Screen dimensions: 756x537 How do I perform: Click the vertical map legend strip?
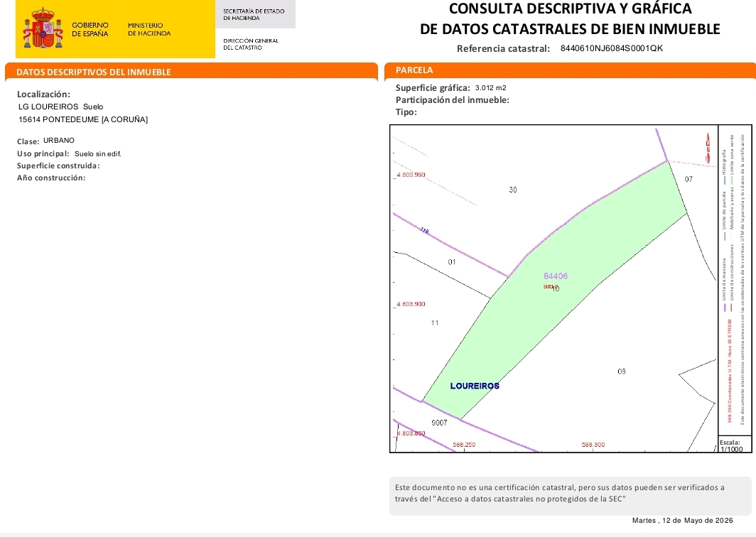click(x=734, y=280)
